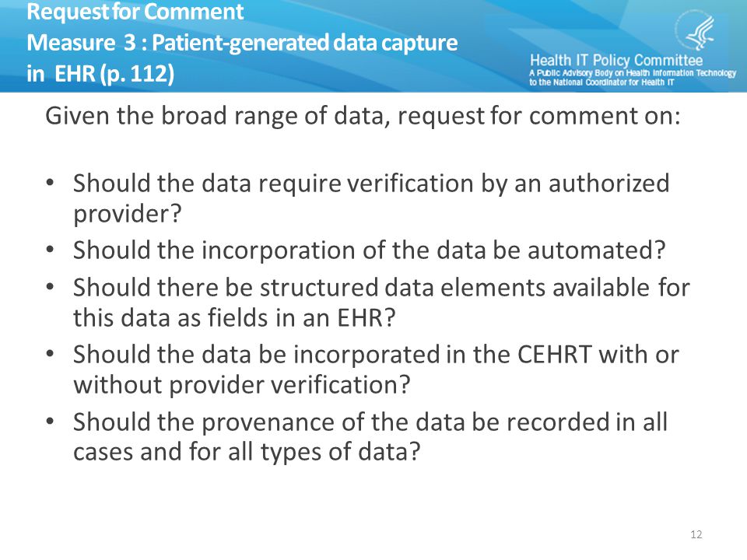Image resolution: width=747 pixels, height=560 pixels.
Task: Click the bullet dot before 'Should the incorporation'
Action: coord(50,250)
